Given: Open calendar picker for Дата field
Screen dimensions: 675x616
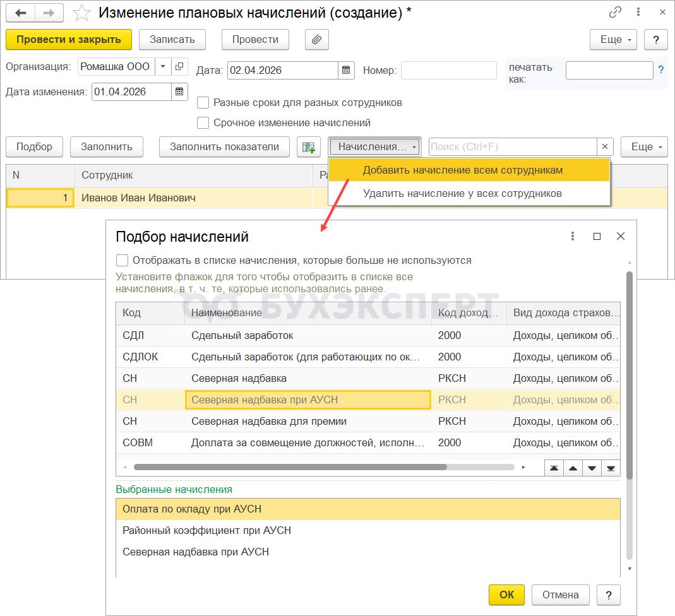Looking at the screenshot, I should tap(346, 70).
